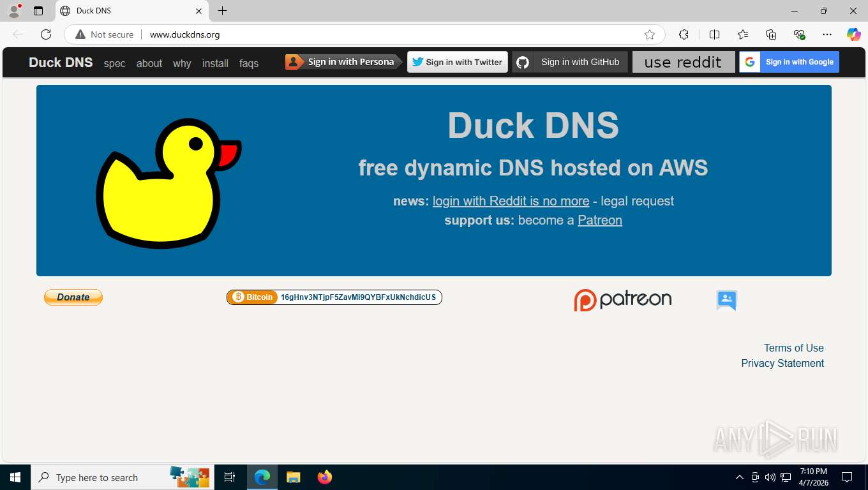Open the Collections icon
868x490 pixels.
point(771,34)
